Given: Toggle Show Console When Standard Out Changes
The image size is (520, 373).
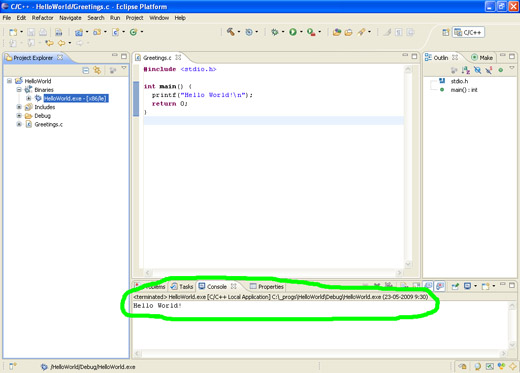Looking at the screenshot, I should pos(428,286).
